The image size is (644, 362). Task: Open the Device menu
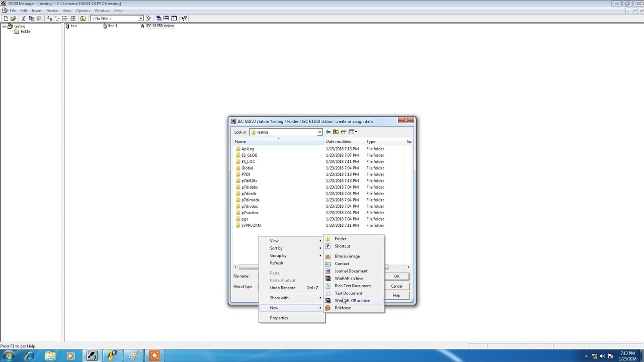click(52, 11)
